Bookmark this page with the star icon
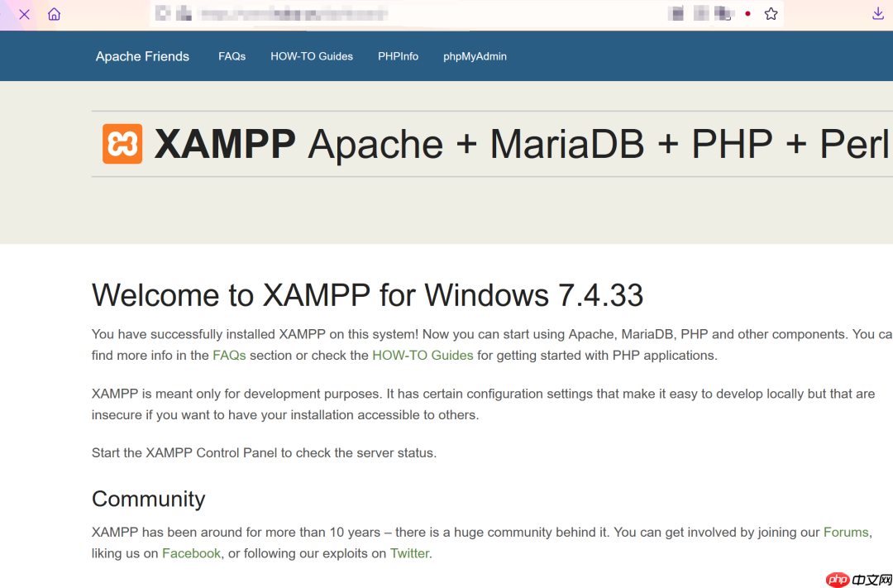893x588 pixels. pos(771,14)
